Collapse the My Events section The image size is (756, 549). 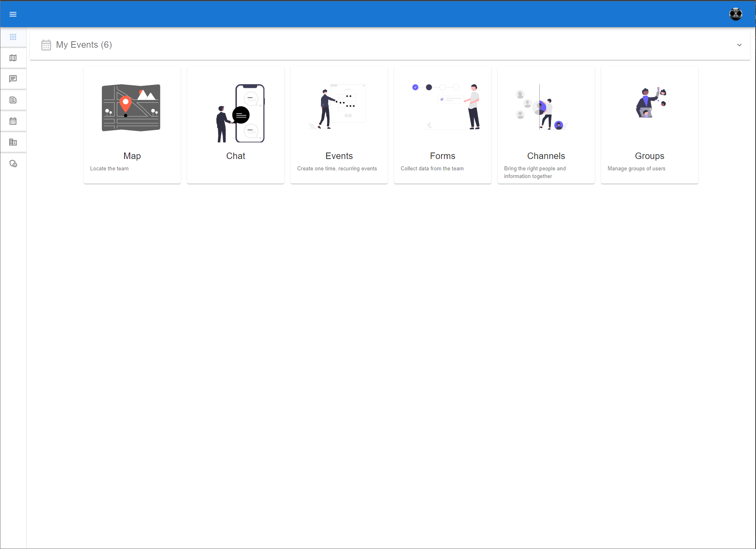click(740, 45)
